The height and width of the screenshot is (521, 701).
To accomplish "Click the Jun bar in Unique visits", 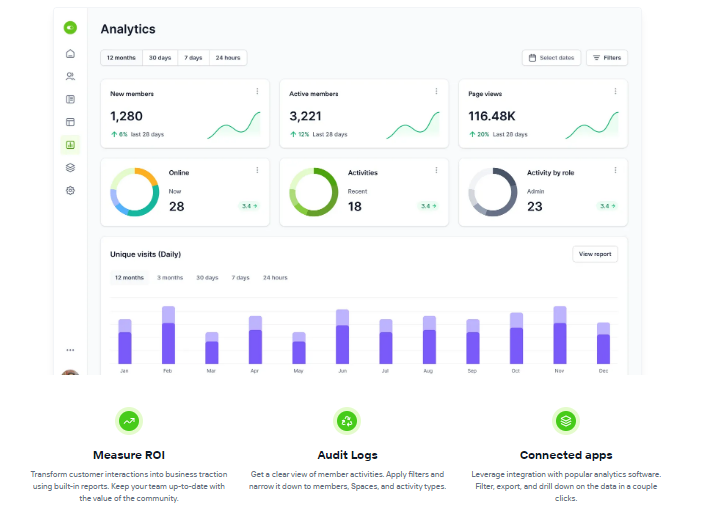I will point(342,336).
